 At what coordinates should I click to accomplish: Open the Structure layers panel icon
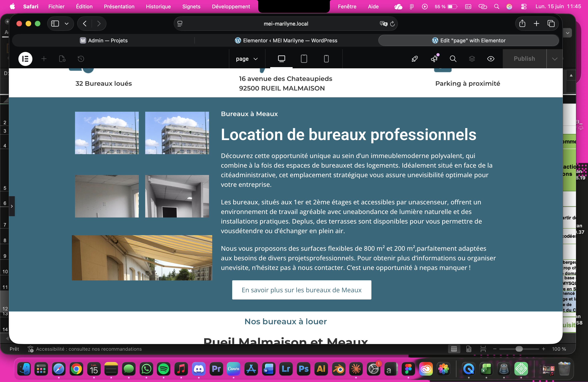(472, 59)
